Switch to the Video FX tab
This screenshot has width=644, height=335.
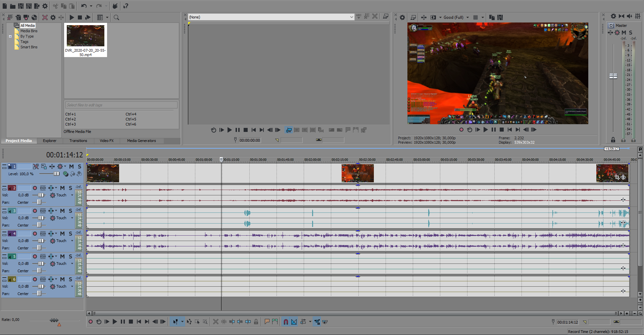107,141
